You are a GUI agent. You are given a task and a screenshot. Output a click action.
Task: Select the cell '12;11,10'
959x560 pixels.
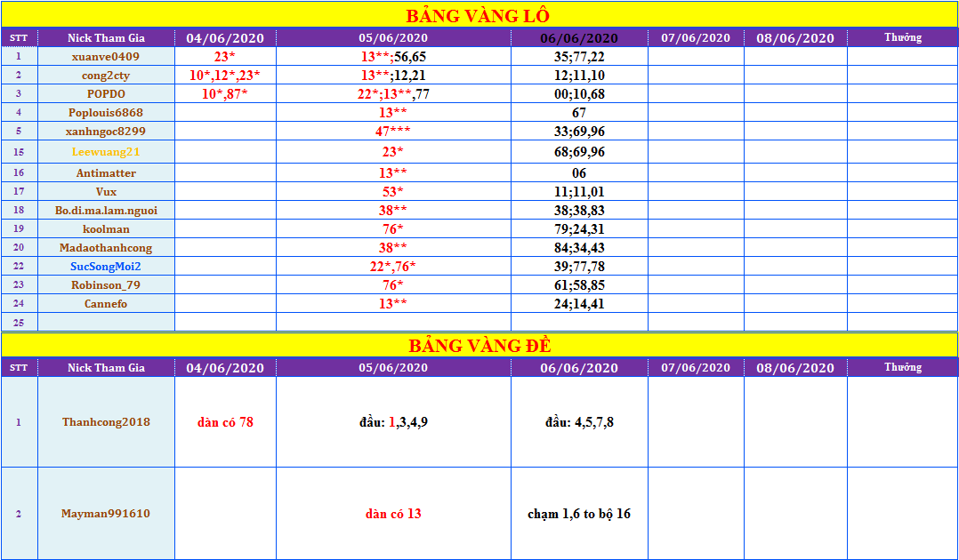pos(579,76)
